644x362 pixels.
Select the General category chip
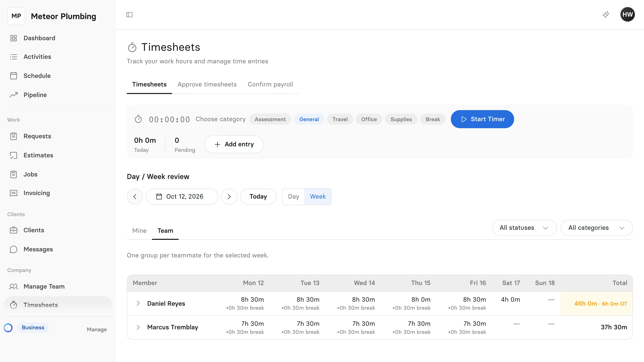309,119
